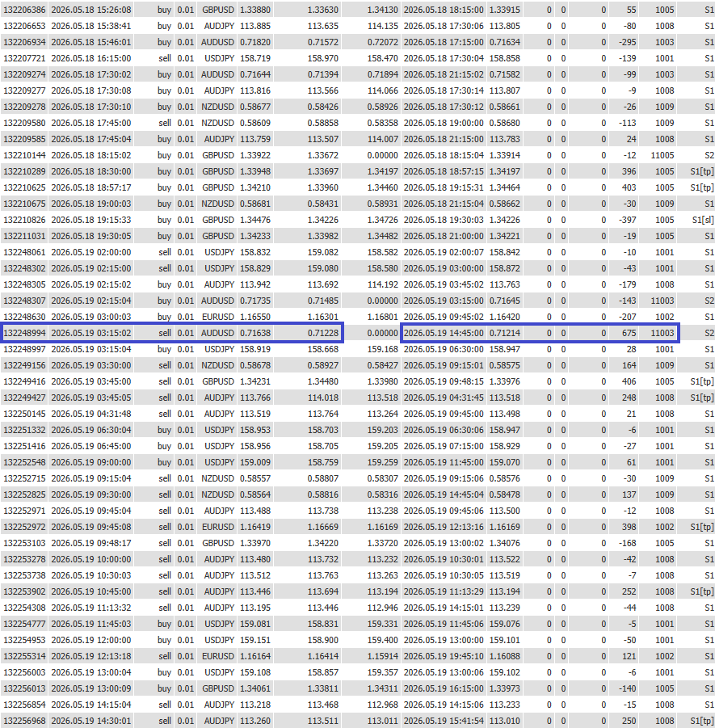Select open time 2026.05.19 10:30:03
Viewport: 715px width, 728px height.
[x=91, y=575]
